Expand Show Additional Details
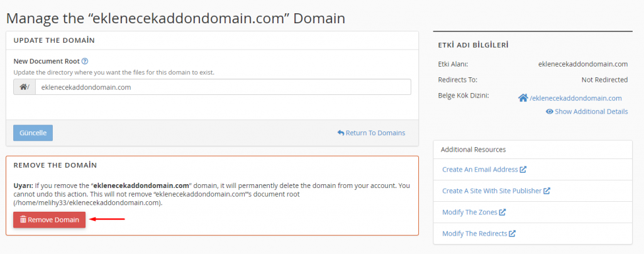Image resolution: width=644 pixels, height=254 pixels. click(x=591, y=112)
